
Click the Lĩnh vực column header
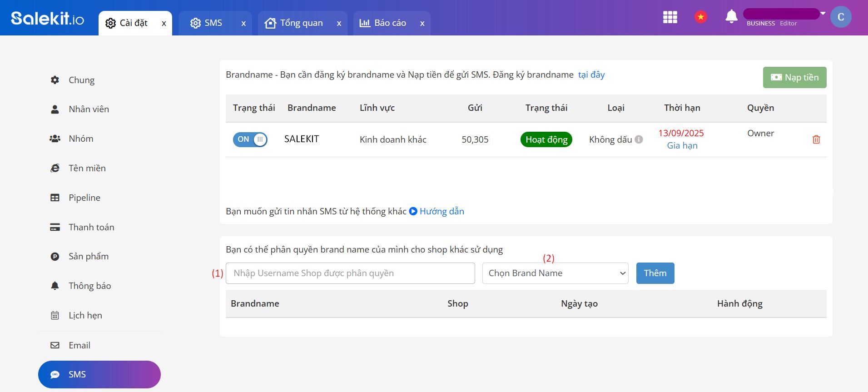[x=377, y=108]
